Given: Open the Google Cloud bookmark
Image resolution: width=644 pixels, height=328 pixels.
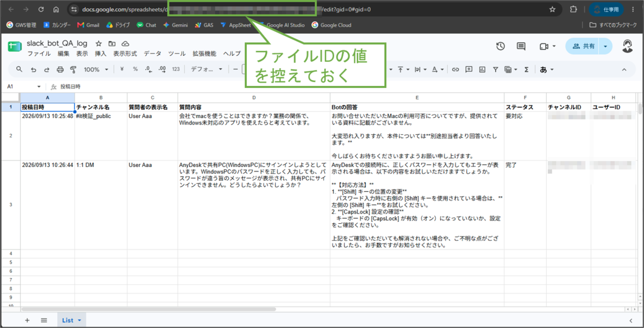Looking at the screenshot, I should coord(331,25).
